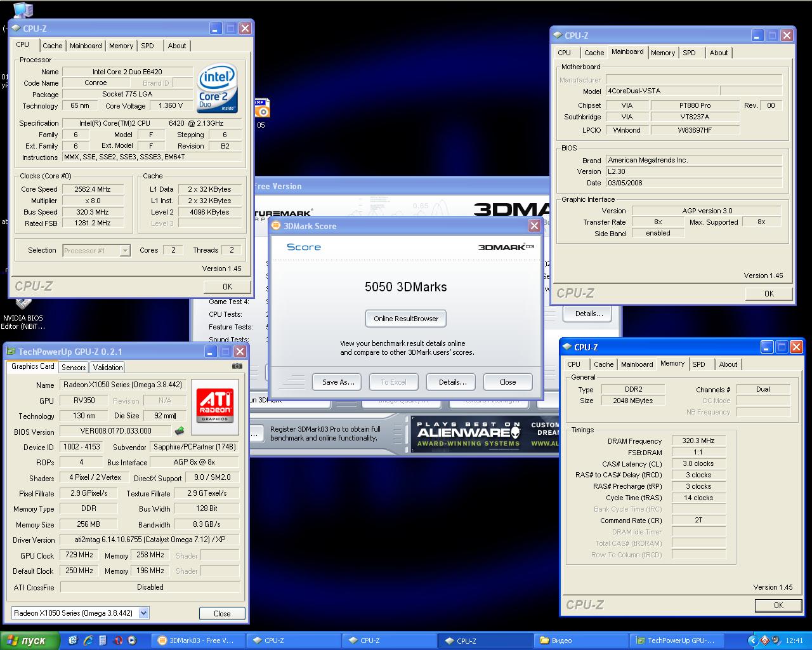Click OK in the CPU-Z Mainboard window
Viewport: 812px width, 650px height.
(x=769, y=293)
